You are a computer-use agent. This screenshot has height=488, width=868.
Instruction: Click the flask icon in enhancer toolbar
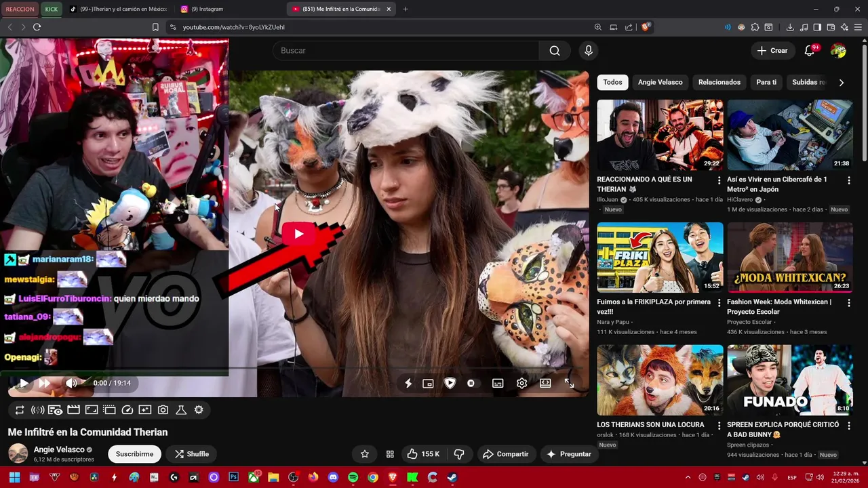coord(181,410)
